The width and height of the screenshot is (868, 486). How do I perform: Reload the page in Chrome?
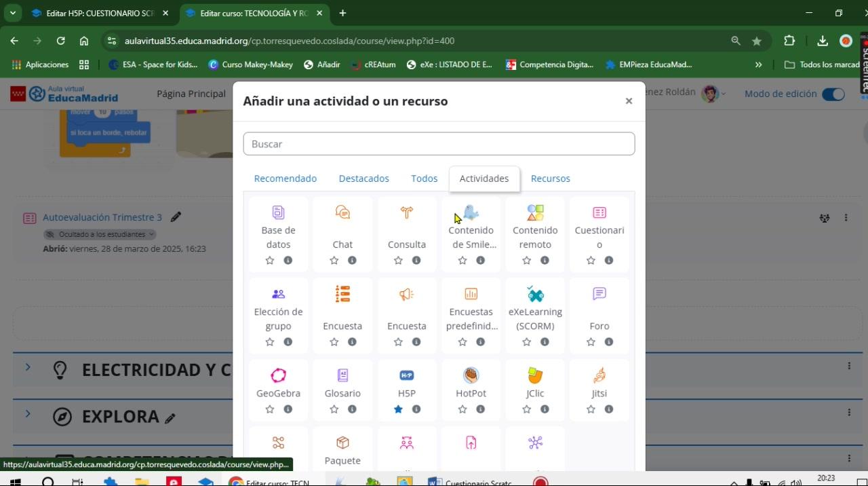coord(61,41)
